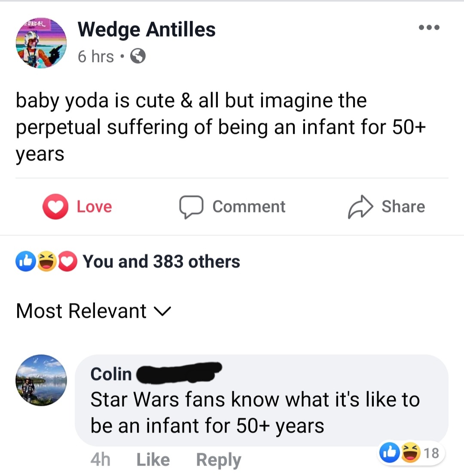Click the Comment speech bubble icon
The width and height of the screenshot is (464, 476).
pos(191,207)
